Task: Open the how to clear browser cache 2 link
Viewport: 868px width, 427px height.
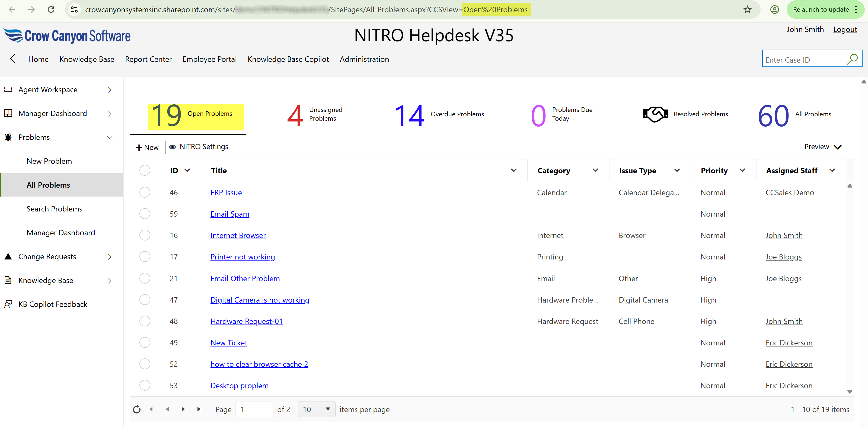Action: point(259,364)
